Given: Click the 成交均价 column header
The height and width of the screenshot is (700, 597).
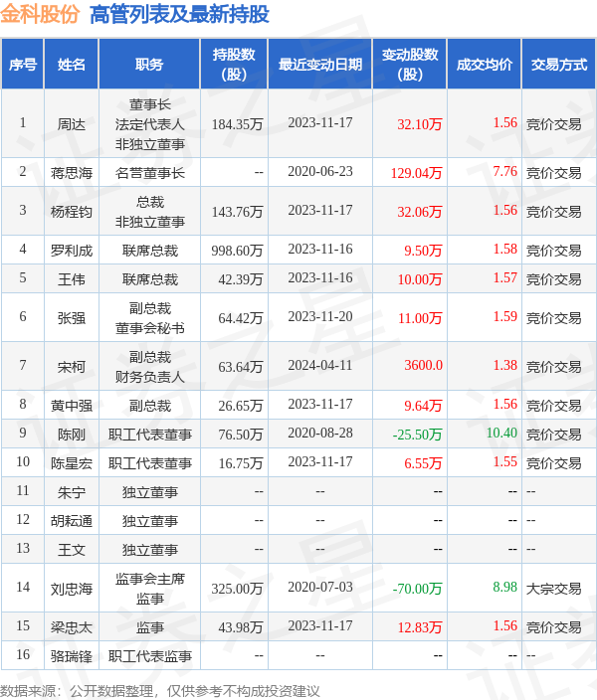Looking at the screenshot, I should tap(485, 65).
